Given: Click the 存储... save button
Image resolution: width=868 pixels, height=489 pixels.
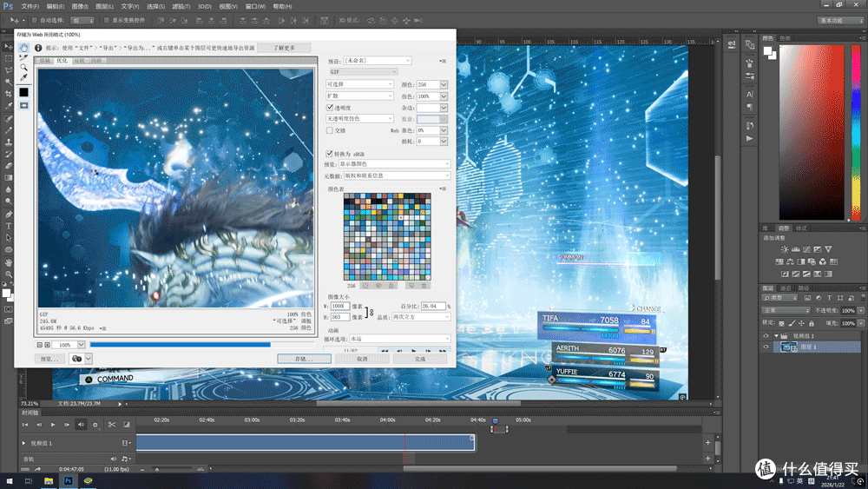Looking at the screenshot, I should click(304, 359).
